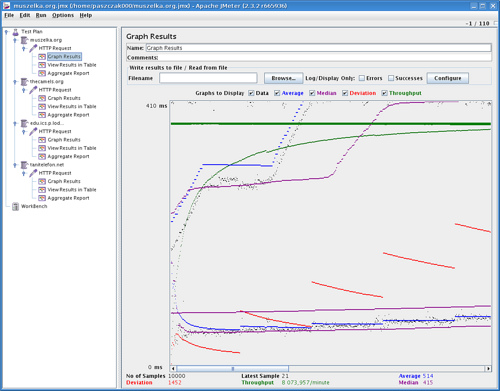Viewport: 500px width, 391px height.
Task: Click the Name field containing Graph Results
Action: [x=318, y=48]
